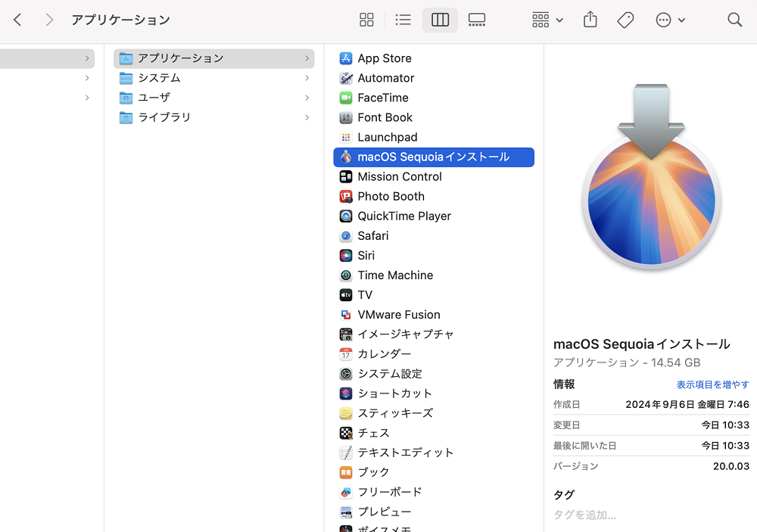Click the preview title macOS Sequoiaインストール

(x=642, y=344)
